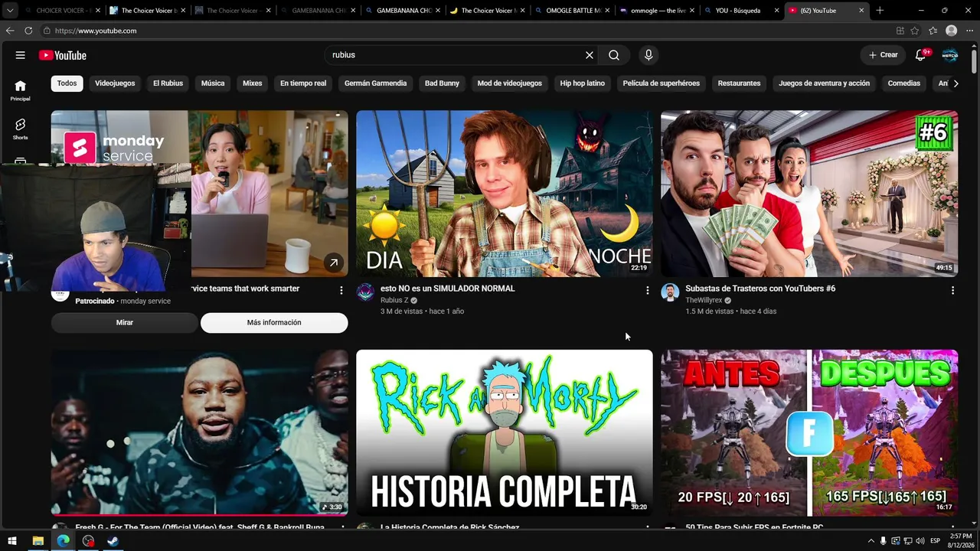980x551 pixels.
Task: Switch to the OMOGLE BATTLE browser tab
Action: click(x=573, y=11)
